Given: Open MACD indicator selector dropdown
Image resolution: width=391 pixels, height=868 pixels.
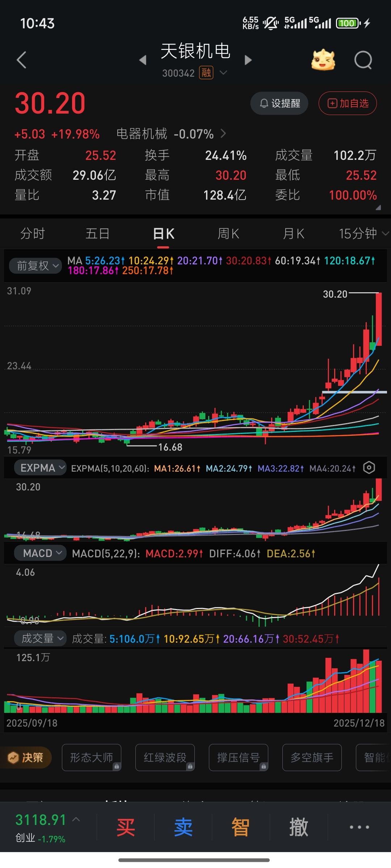Looking at the screenshot, I should 40,553.
